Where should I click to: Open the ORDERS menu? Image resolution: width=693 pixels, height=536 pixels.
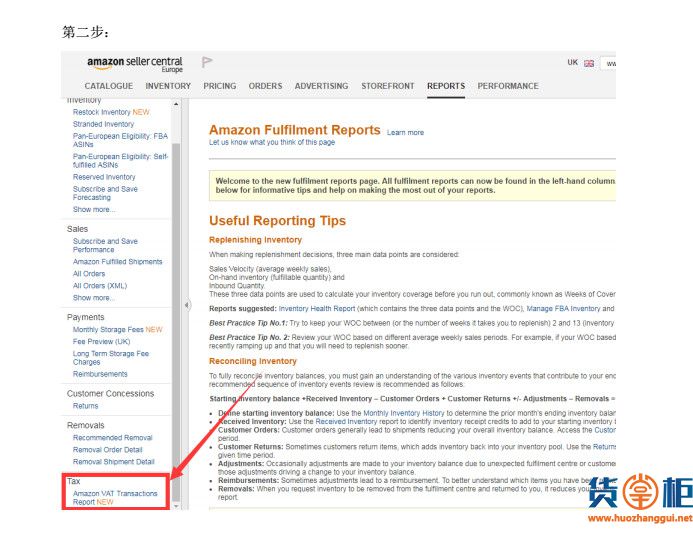265,86
